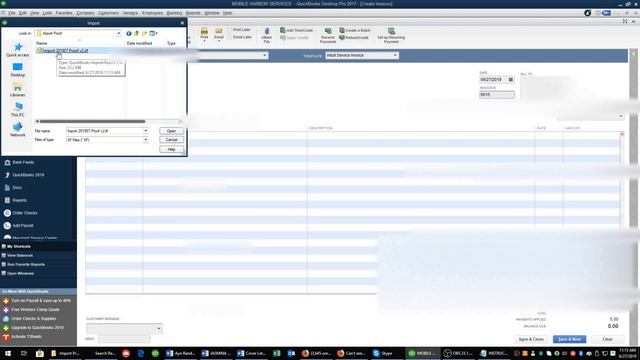This screenshot has width=640, height=360.
Task: Create a new folder in the Import dialog
Action: point(144,33)
